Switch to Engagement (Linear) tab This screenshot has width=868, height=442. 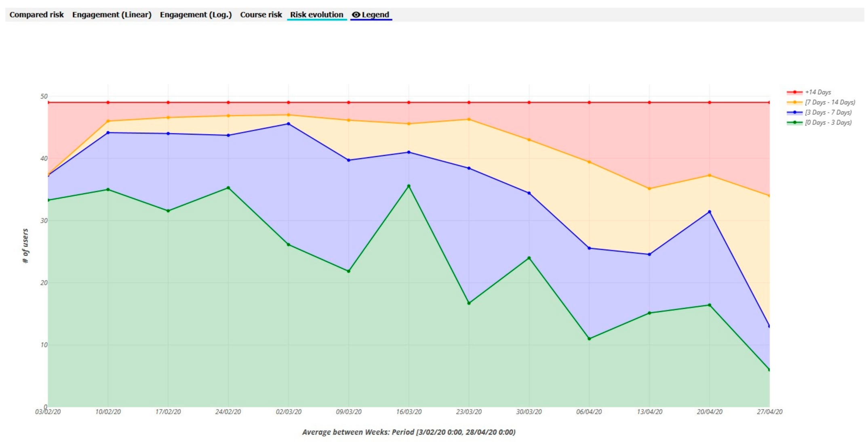[x=112, y=15]
